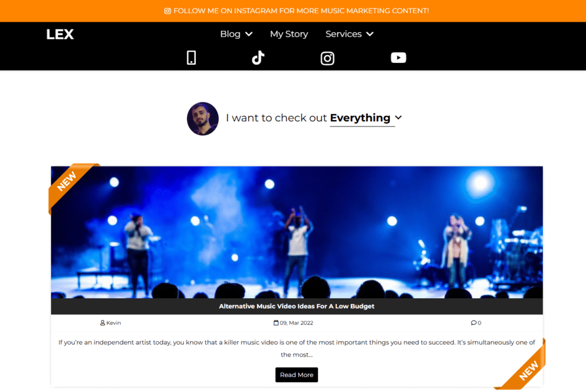Click the round profile avatar photo
Image resolution: width=586 pixels, height=392 pixels.
click(203, 119)
